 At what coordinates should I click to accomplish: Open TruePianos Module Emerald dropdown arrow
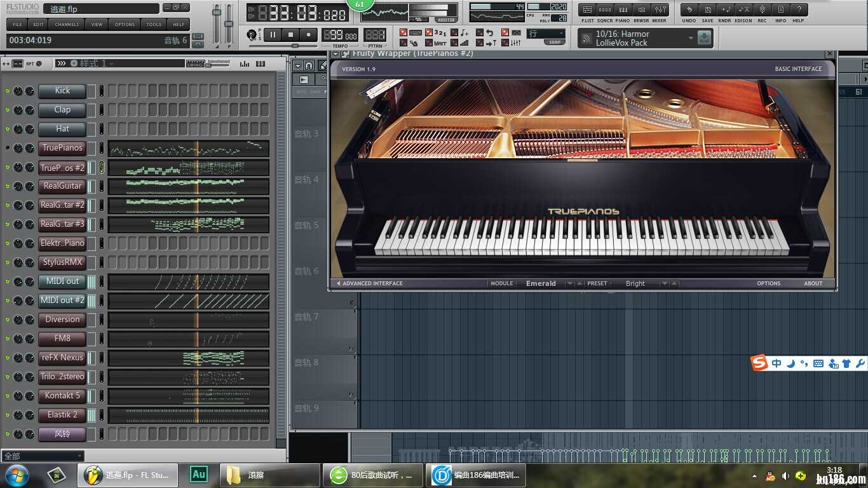click(x=570, y=283)
